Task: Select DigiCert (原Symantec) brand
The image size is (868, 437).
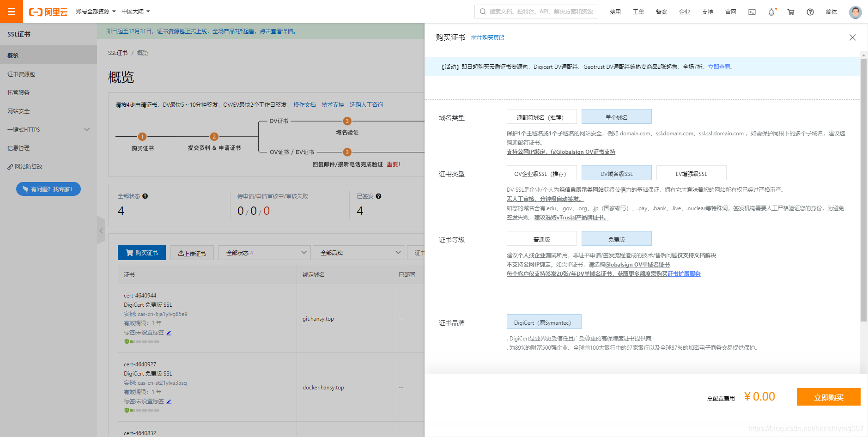Action: coord(544,322)
